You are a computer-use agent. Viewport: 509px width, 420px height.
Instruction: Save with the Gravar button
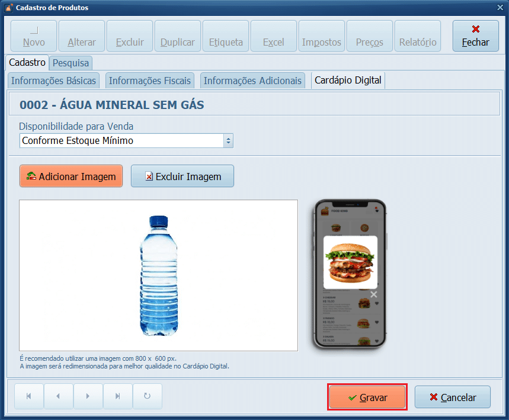click(367, 397)
